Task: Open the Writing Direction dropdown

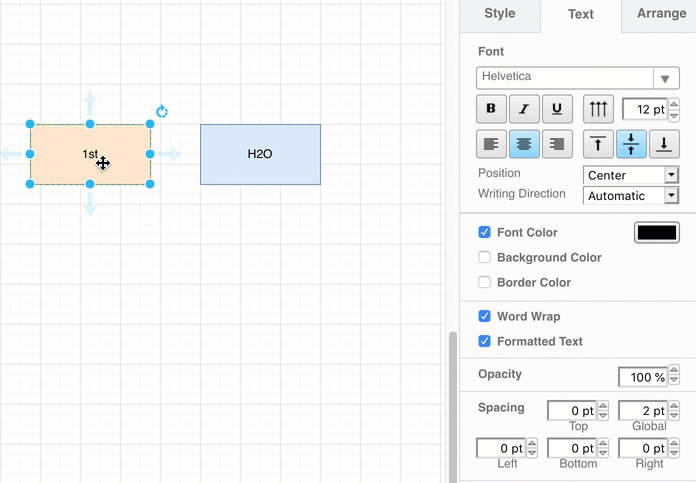Action: coord(630,196)
